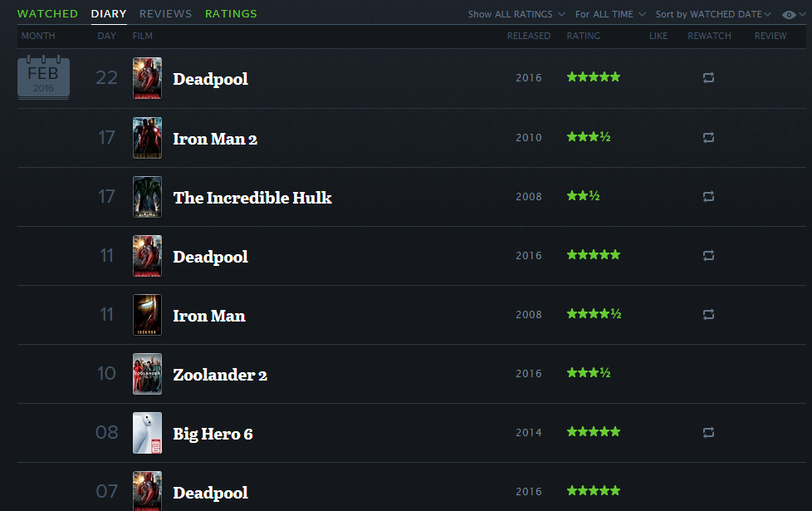Image resolution: width=812 pixels, height=511 pixels.
Task: Click The Incredible Hulk poster thumbnail
Action: (147, 196)
